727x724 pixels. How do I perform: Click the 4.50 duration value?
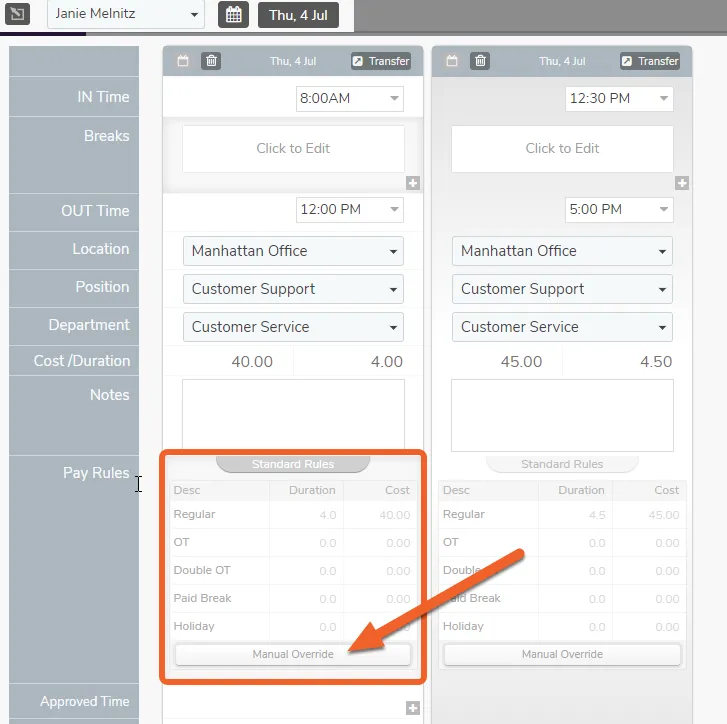click(x=656, y=362)
